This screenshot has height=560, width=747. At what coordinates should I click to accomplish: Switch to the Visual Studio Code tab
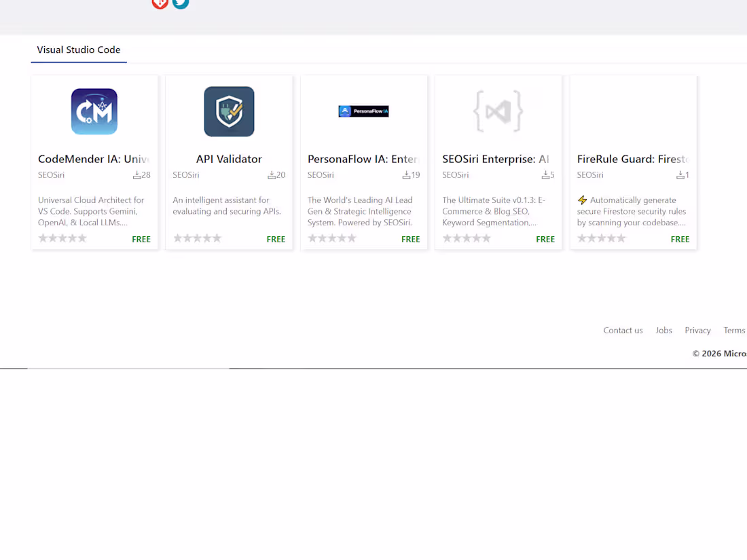(78, 50)
